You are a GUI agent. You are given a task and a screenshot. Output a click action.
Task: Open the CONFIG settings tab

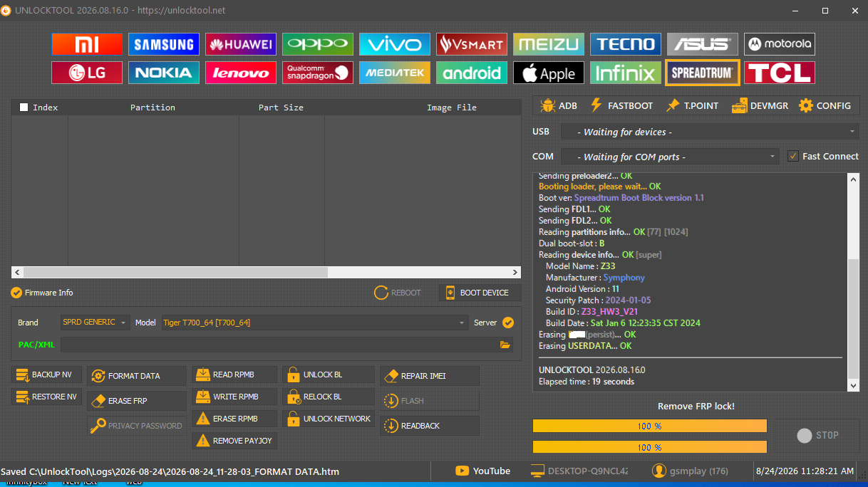(x=825, y=105)
